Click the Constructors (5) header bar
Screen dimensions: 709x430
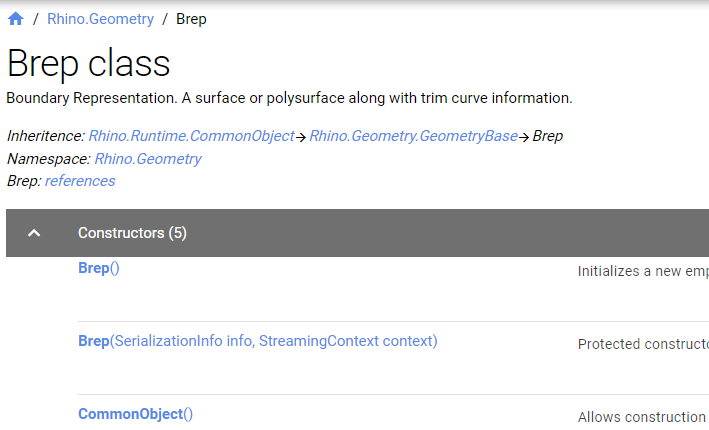pyautogui.click(x=357, y=233)
